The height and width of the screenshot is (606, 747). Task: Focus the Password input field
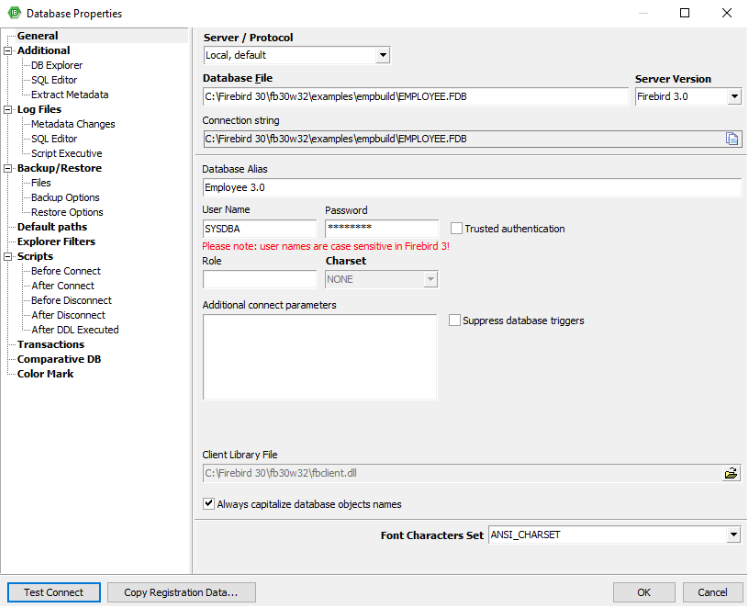381,229
